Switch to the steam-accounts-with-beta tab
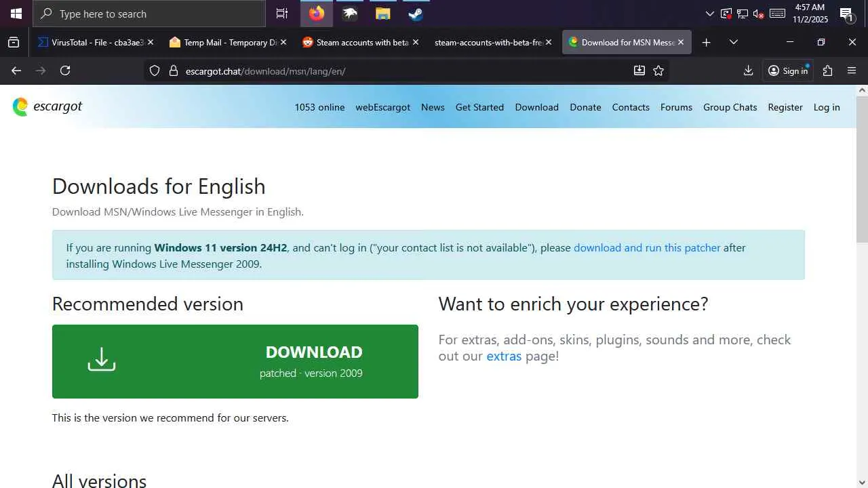Viewport: 868px width, 488px height. 492,42
